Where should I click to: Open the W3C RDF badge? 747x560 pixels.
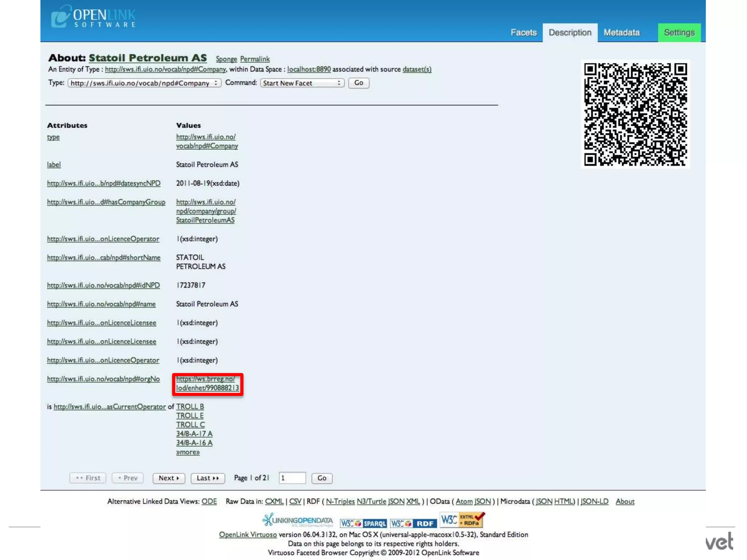[x=413, y=523]
